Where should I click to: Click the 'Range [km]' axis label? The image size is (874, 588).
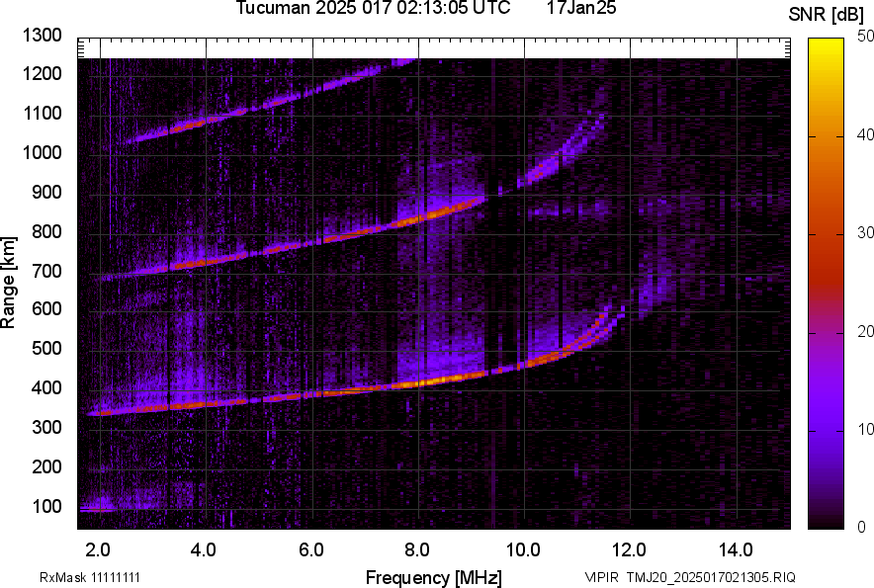(8, 284)
